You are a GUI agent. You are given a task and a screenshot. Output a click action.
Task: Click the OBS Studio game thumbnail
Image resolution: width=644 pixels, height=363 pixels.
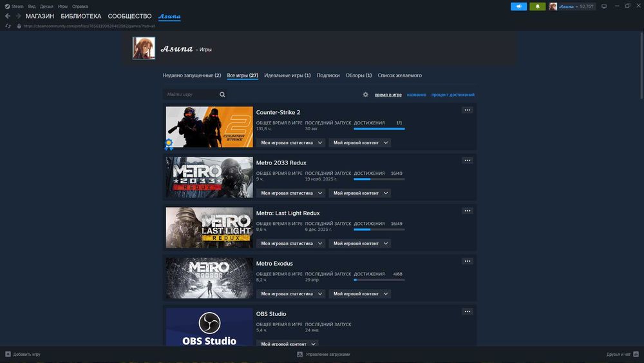click(209, 327)
